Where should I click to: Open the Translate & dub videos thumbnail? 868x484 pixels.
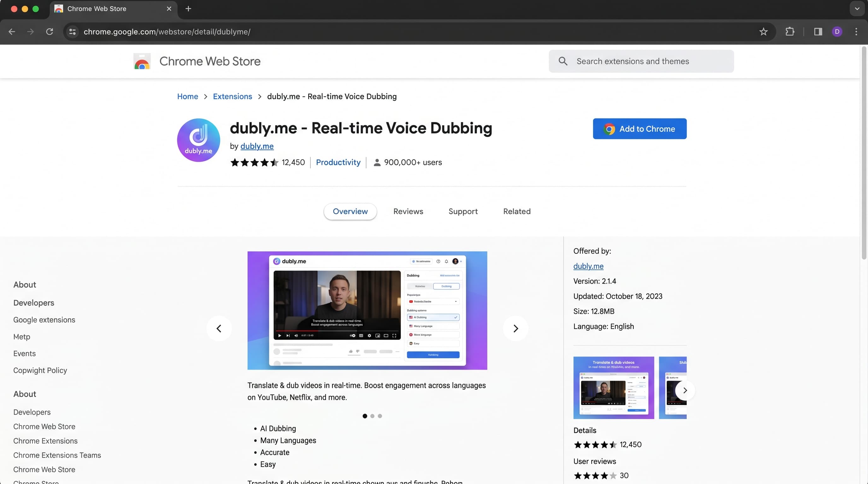point(613,388)
